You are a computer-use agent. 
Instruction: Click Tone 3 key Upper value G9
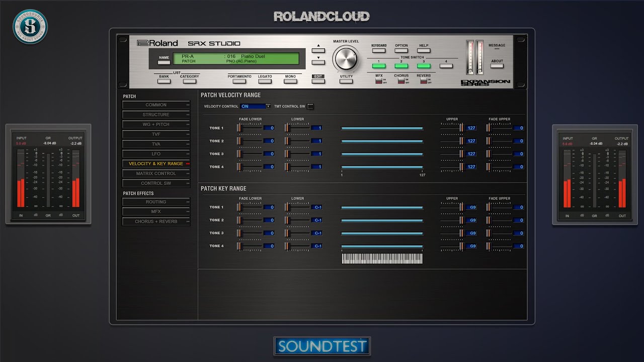(x=471, y=233)
